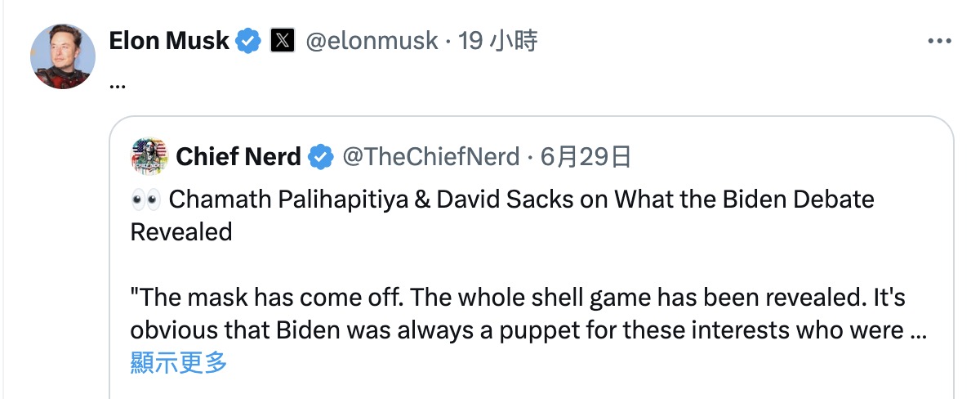Click the blue verified badge beside Elon Musk
This screenshot has width=980, height=399.
(x=248, y=41)
